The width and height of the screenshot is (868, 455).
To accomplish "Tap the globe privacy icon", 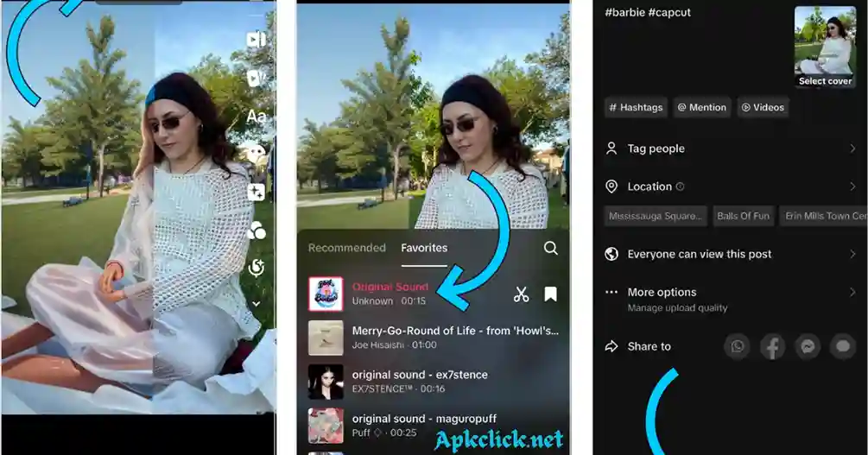I will tap(611, 254).
